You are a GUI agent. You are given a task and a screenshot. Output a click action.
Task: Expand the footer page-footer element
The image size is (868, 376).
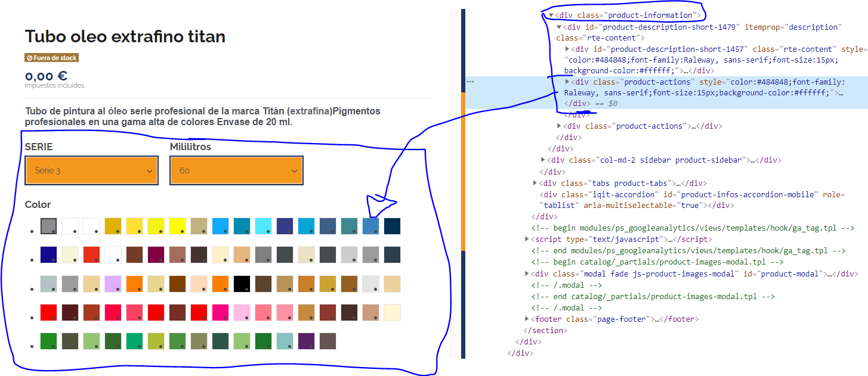pyautogui.click(x=527, y=319)
